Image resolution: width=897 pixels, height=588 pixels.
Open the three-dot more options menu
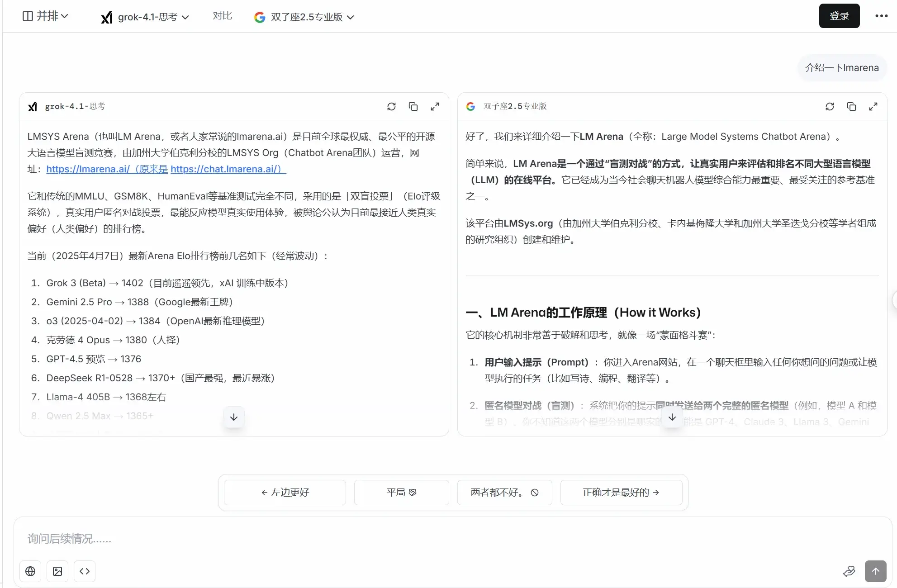point(881,16)
